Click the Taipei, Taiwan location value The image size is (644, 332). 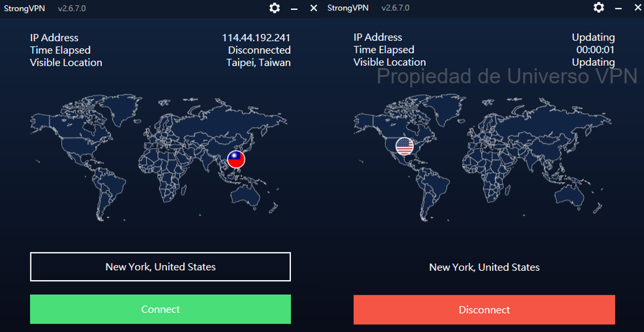(x=258, y=62)
